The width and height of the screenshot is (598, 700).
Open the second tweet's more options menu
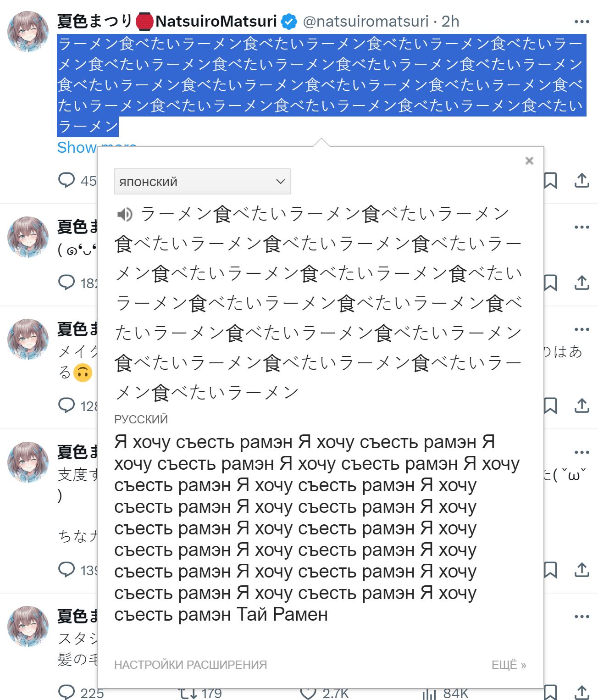tap(581, 227)
